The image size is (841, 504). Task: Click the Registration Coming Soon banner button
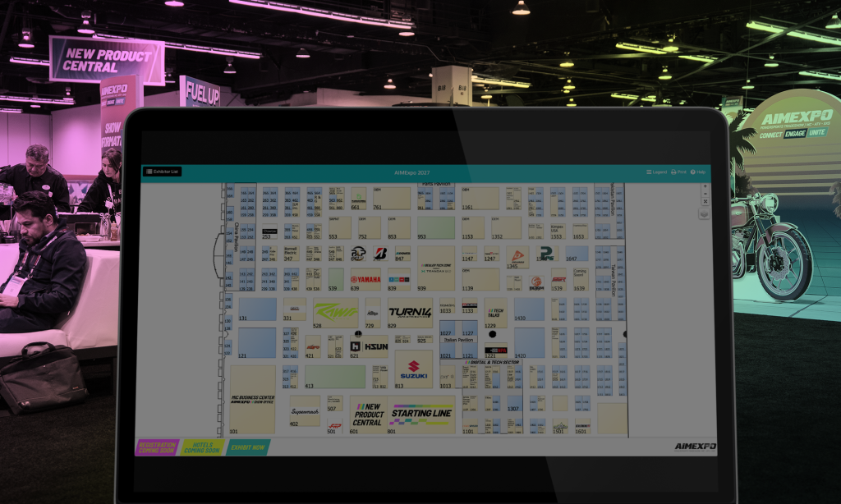coord(157,447)
